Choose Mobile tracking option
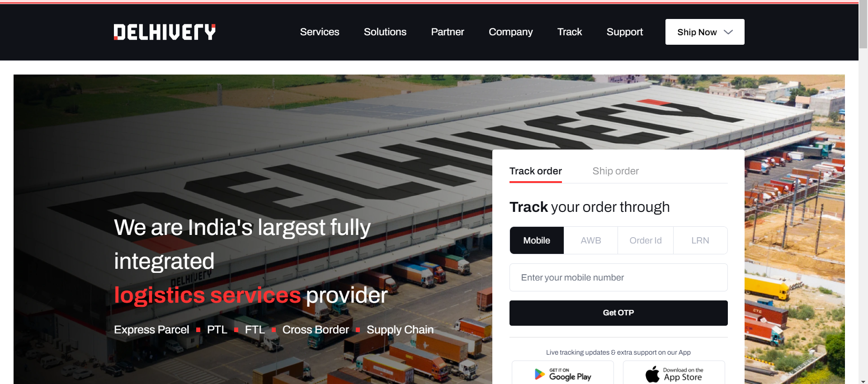868x384 pixels. (537, 240)
